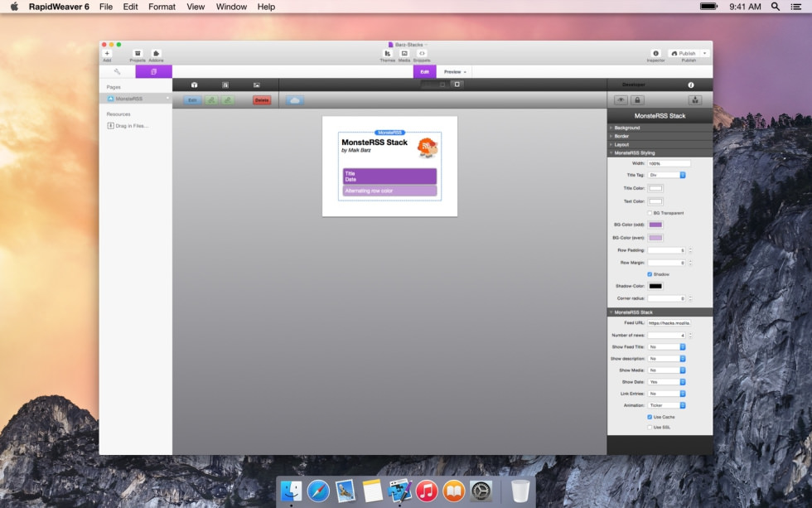Image resolution: width=812 pixels, height=508 pixels.
Task: Open the Media browser icon
Action: coord(404,53)
